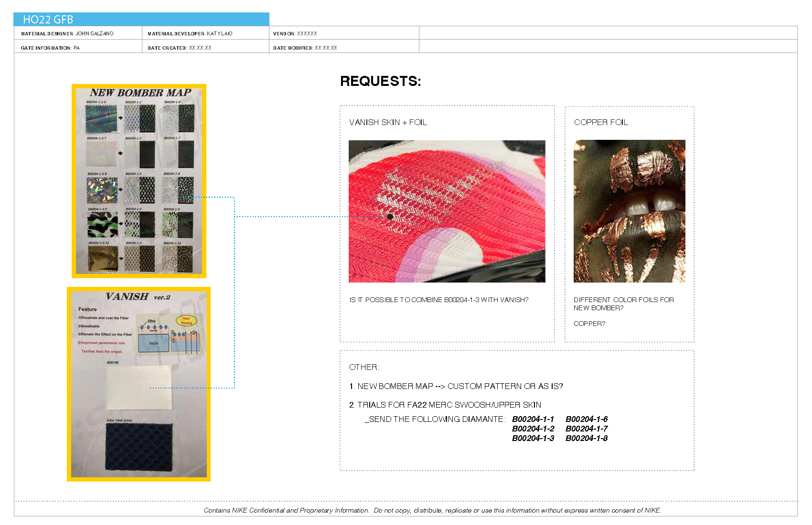Select the glitter foil swatch B00204-1-3/8
The width and height of the screenshot is (812, 525).
pos(102,190)
